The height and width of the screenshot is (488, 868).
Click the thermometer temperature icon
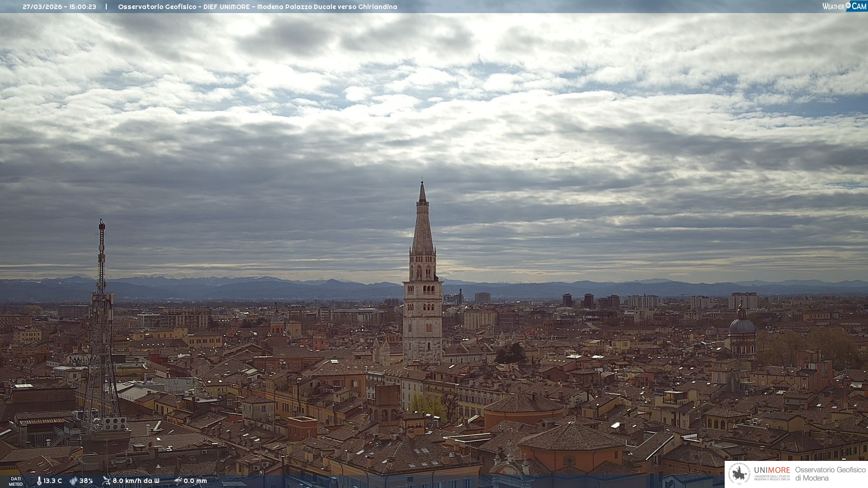click(39, 481)
